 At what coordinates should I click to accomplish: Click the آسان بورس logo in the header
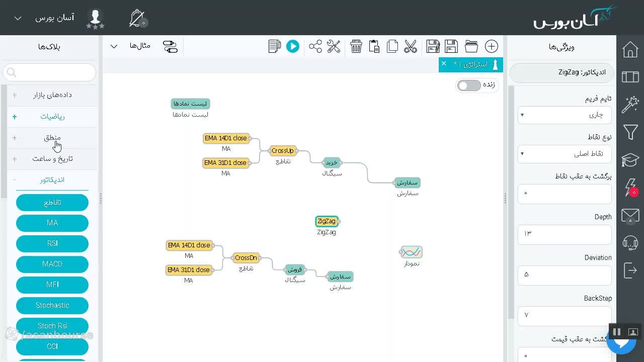coord(575,18)
